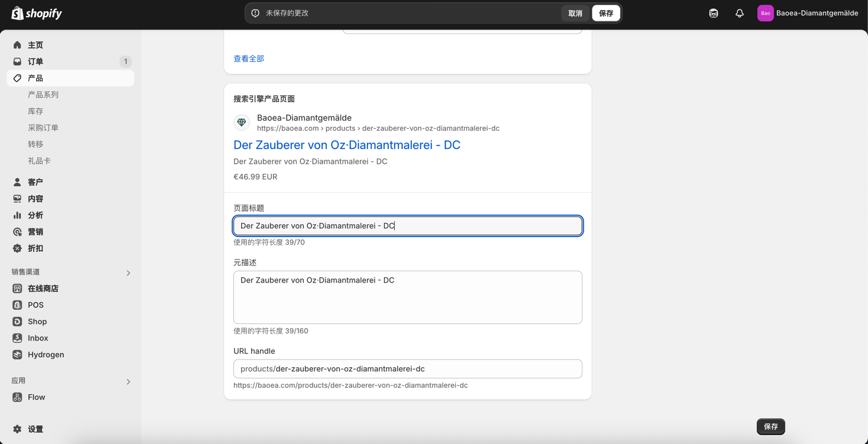Click the 查看全部 link
Screen dimensions: 868x444
tap(249, 59)
